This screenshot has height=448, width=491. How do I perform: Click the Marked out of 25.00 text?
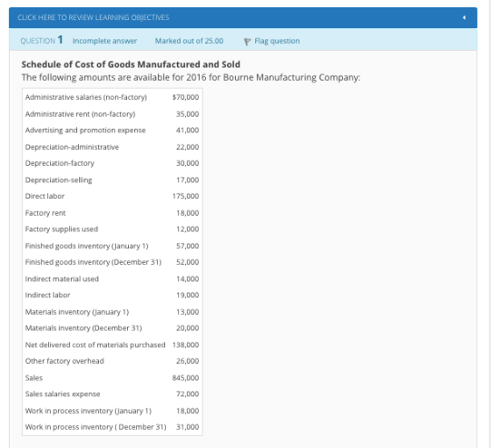point(189,41)
